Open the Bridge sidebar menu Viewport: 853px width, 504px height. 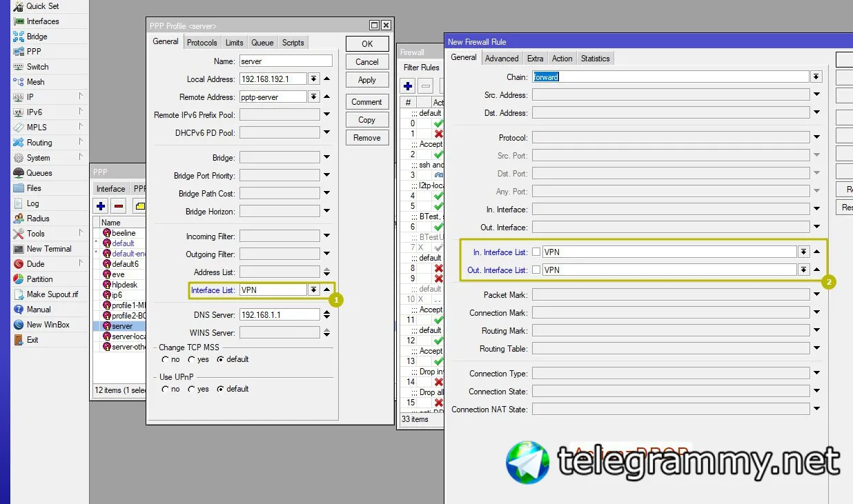point(37,37)
